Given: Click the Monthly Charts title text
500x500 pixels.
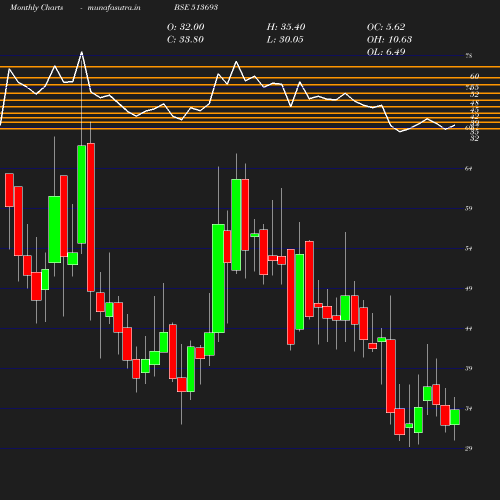Looking at the screenshot, I should click(36, 7).
